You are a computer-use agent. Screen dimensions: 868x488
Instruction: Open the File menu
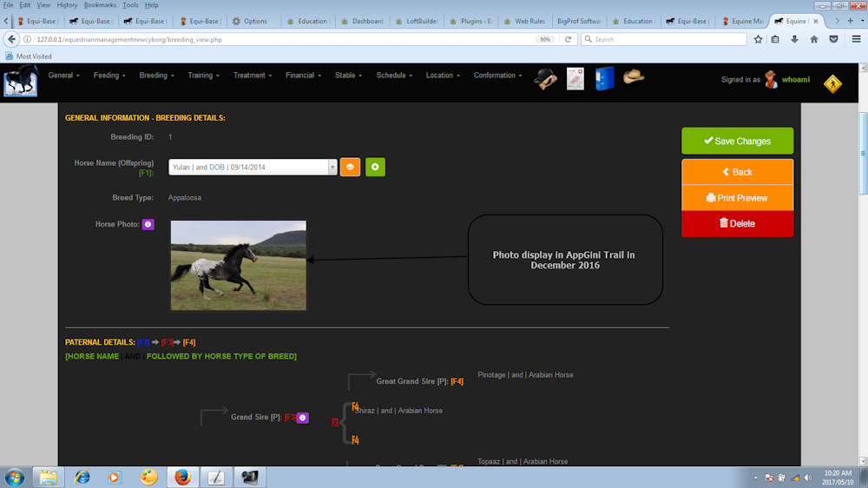[x=9, y=5]
